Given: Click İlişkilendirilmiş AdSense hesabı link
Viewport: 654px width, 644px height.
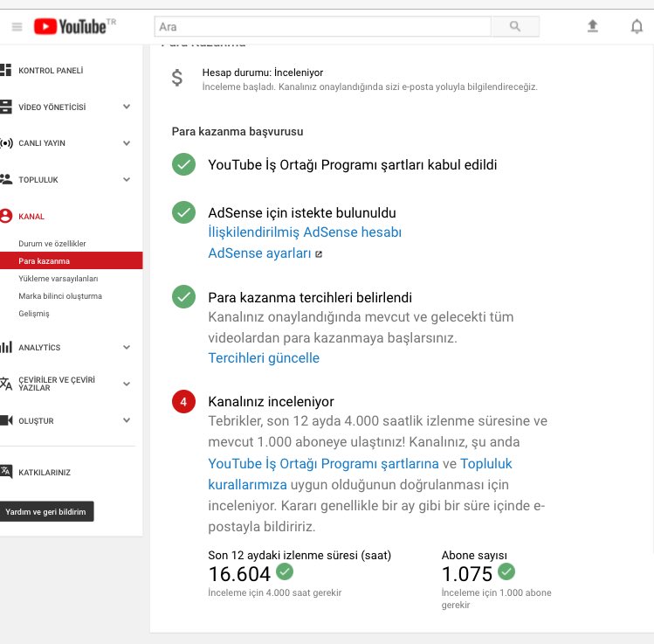Looking at the screenshot, I should click(305, 232).
